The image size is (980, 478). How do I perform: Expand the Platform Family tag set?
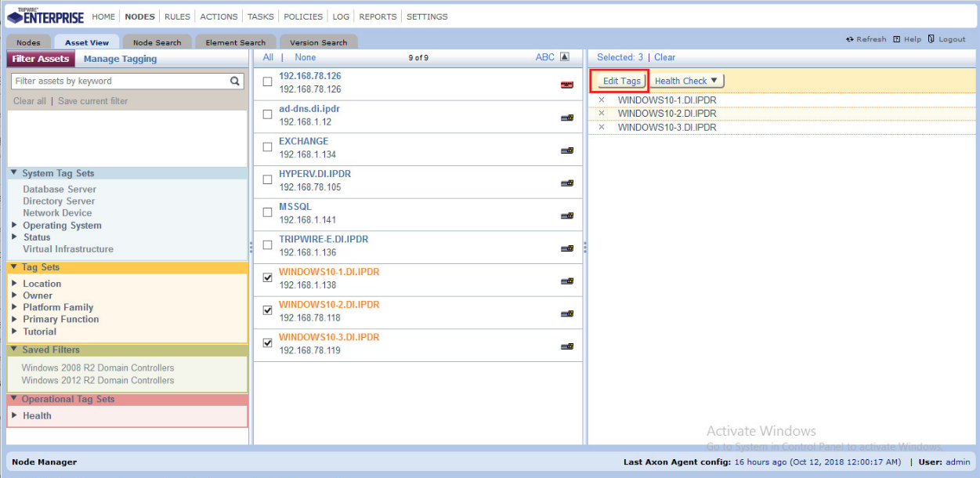tap(15, 307)
